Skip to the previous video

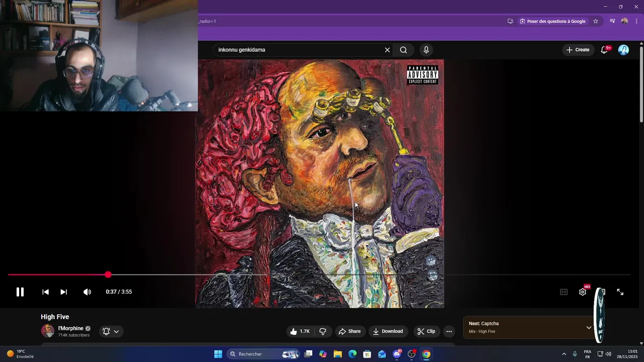click(x=45, y=292)
